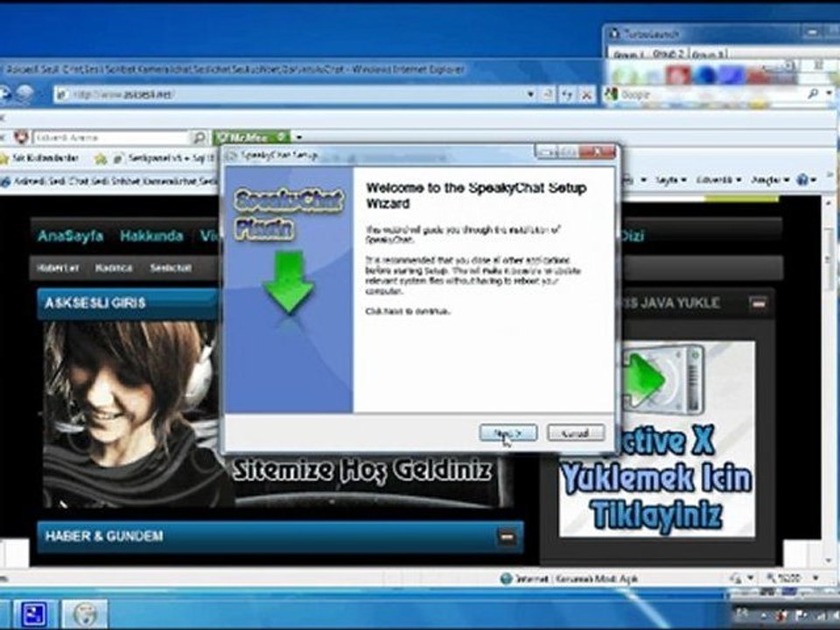Collapse the JAVA YUKLE panel
This screenshot has width=840, height=630.
pyautogui.click(x=759, y=304)
